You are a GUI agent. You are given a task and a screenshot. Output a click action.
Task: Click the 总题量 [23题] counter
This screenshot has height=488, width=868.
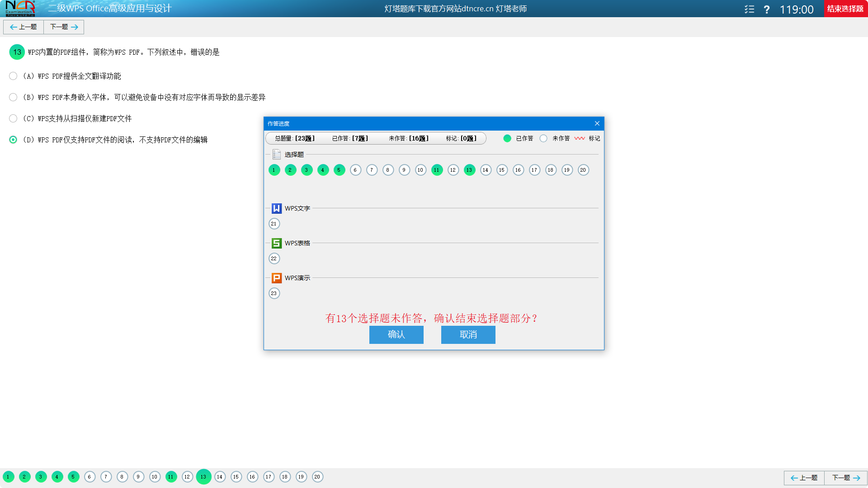point(295,138)
